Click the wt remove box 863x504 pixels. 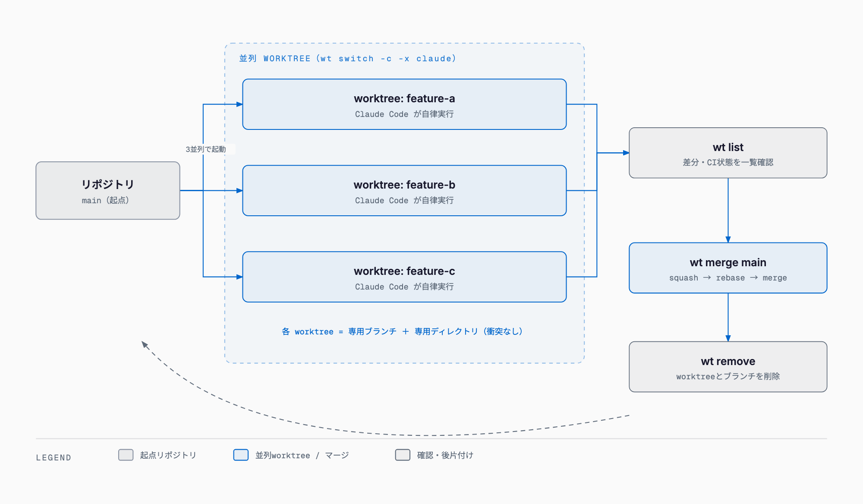[x=728, y=367]
